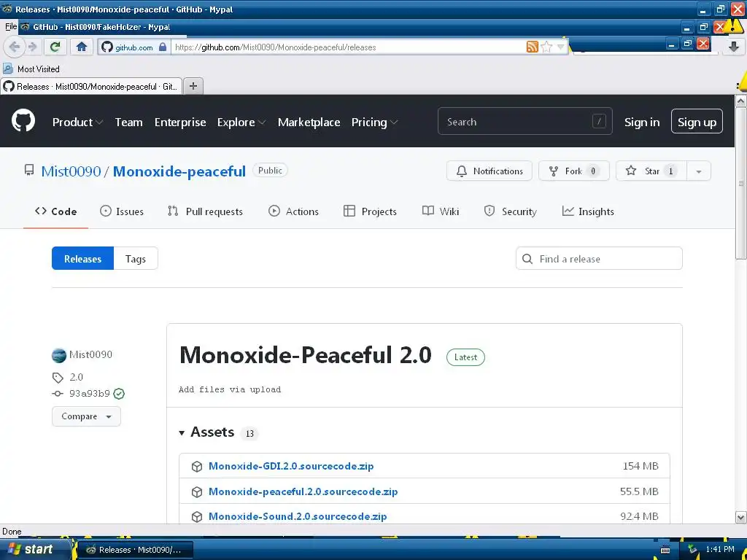Screen dimensions: 747x560
Task: Click the RSS feed icon in address bar
Action: pyautogui.click(x=532, y=47)
